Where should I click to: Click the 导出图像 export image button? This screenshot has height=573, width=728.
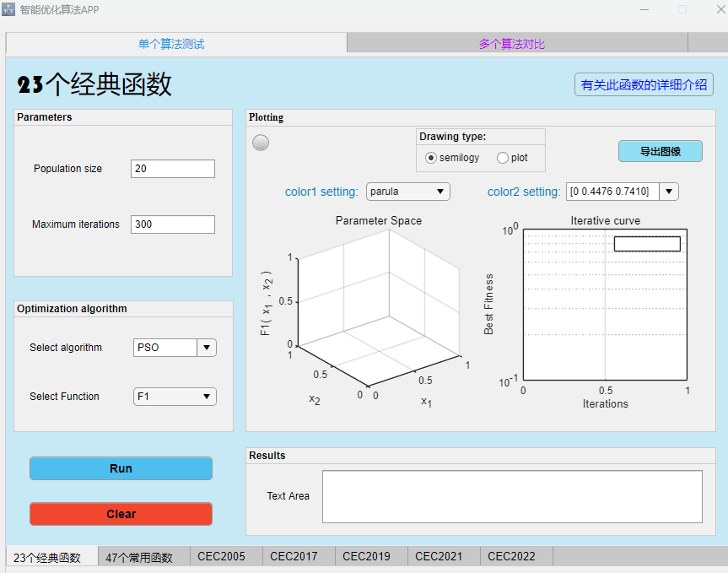[x=661, y=151]
